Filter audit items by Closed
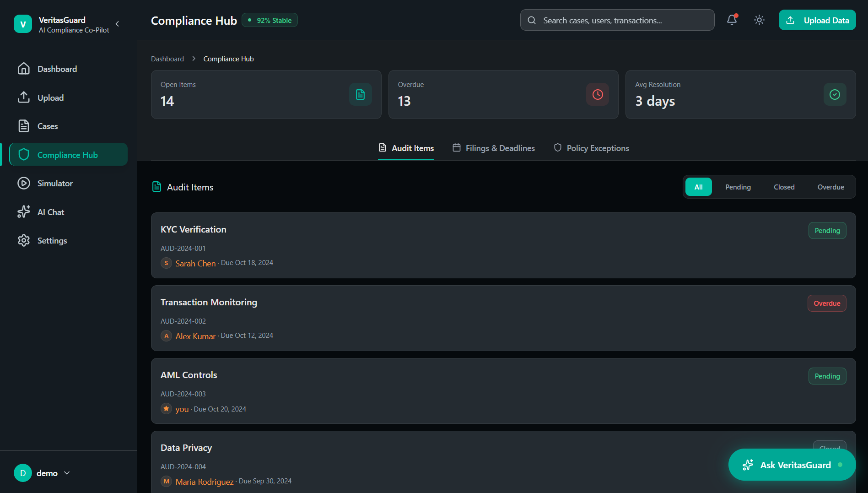Image resolution: width=868 pixels, height=493 pixels. (x=784, y=187)
